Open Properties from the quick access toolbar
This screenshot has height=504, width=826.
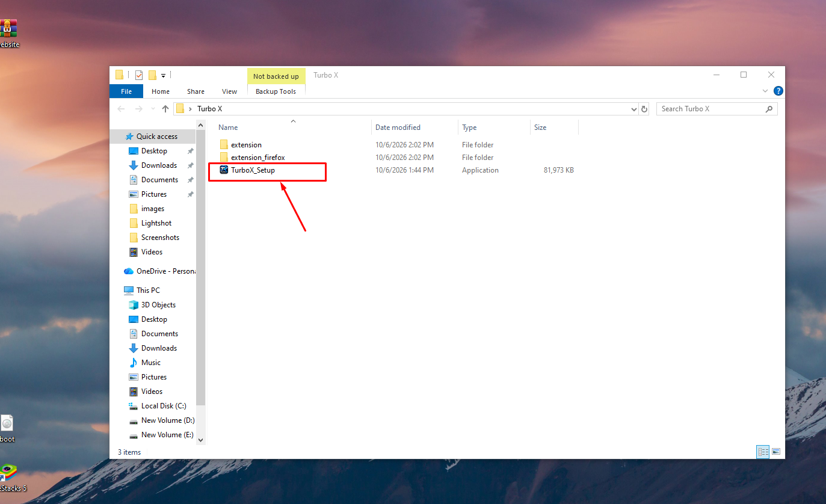(139, 75)
